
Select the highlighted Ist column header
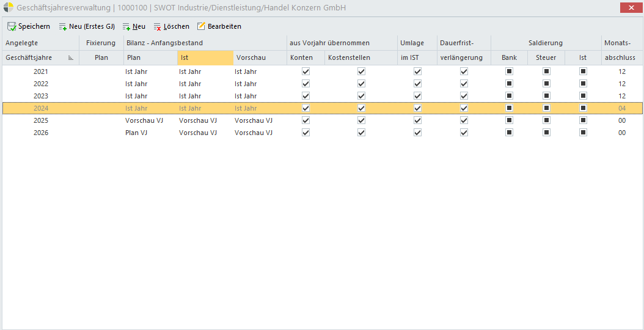(x=205, y=57)
